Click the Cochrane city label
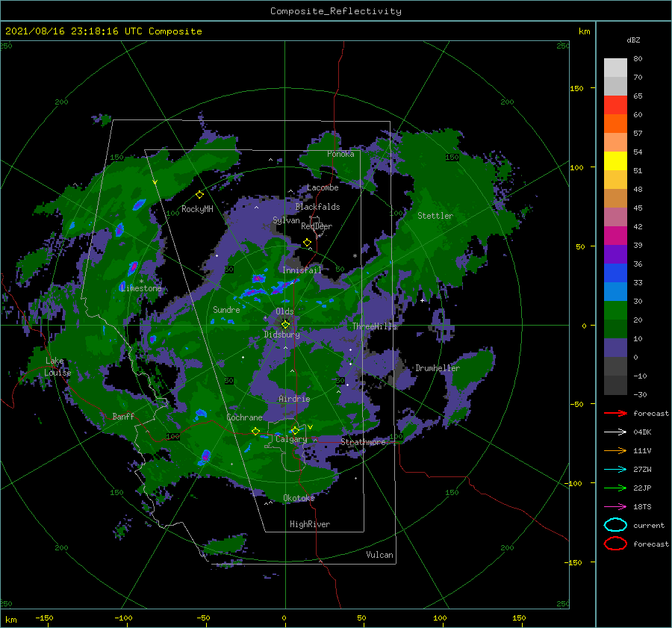Screen dimensions: 672x628 (x=244, y=417)
